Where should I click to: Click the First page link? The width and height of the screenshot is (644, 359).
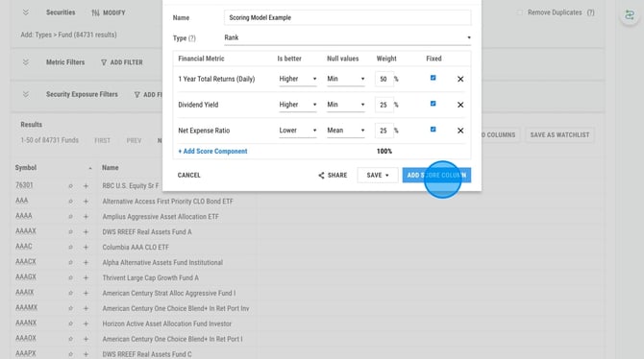point(102,141)
